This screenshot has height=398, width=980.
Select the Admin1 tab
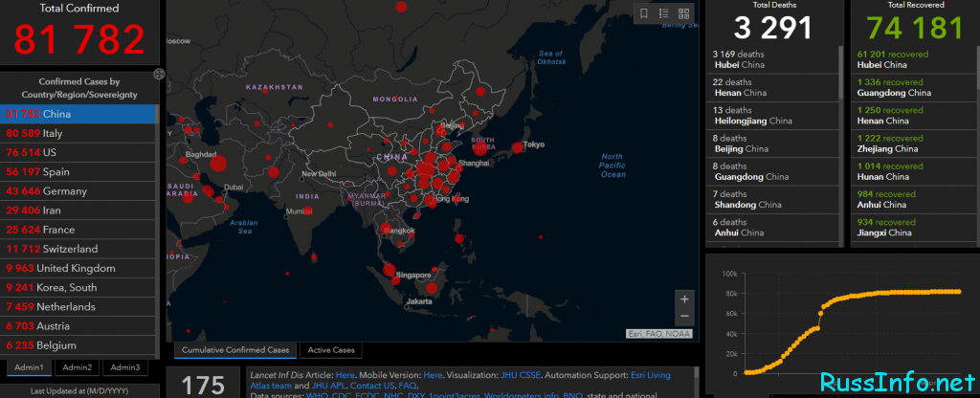(29, 367)
